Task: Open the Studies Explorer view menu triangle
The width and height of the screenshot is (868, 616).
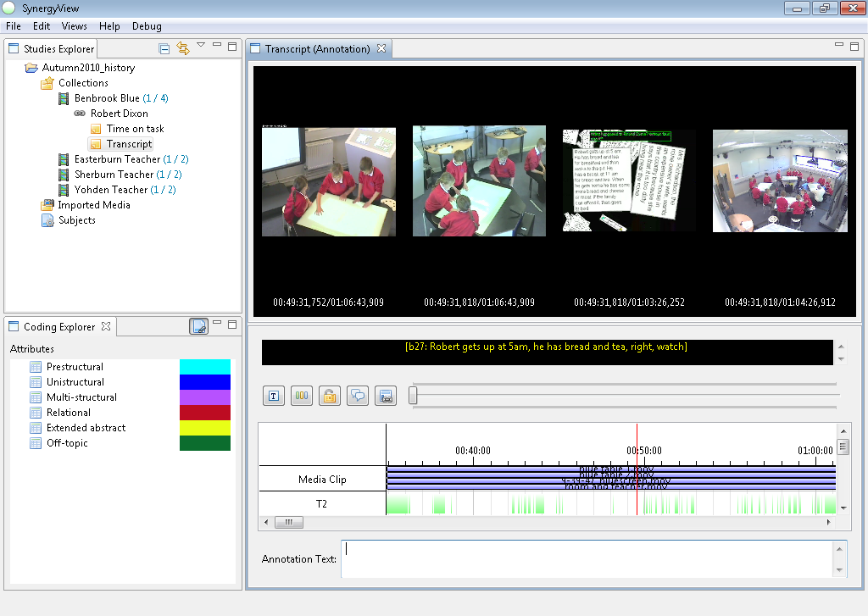Action: tap(201, 46)
